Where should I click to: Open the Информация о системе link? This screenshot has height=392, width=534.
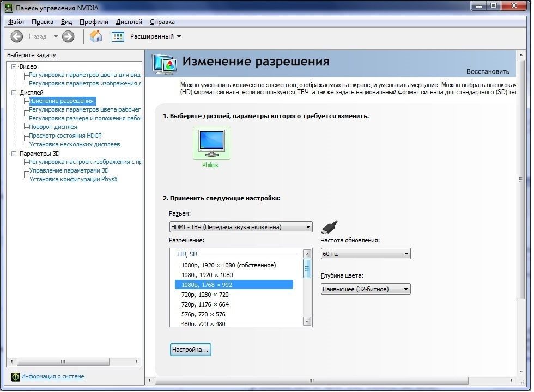tap(53, 377)
